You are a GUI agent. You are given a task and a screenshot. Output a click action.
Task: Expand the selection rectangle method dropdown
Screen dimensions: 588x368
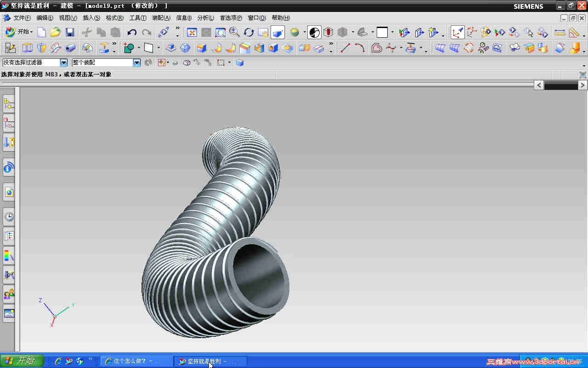(229, 63)
